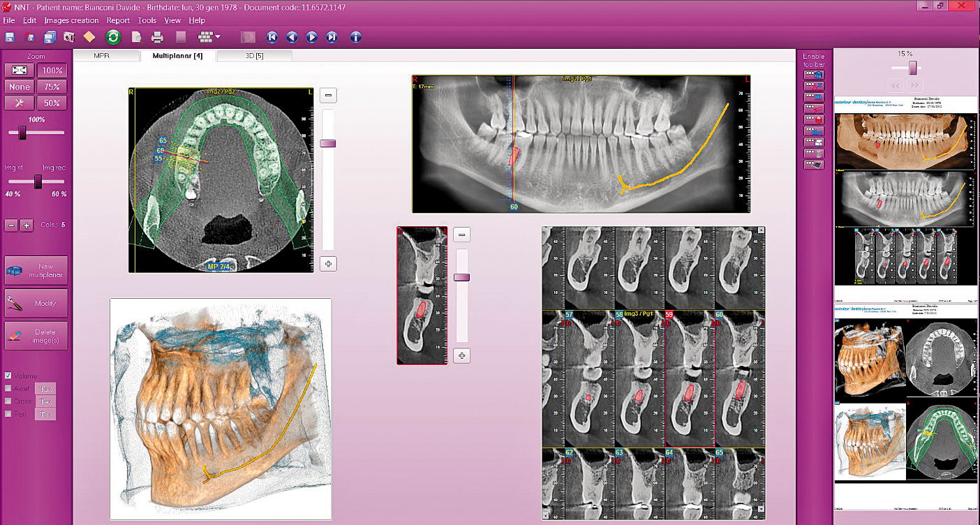Switch to the MPR tab
980x525 pixels.
pyautogui.click(x=102, y=56)
